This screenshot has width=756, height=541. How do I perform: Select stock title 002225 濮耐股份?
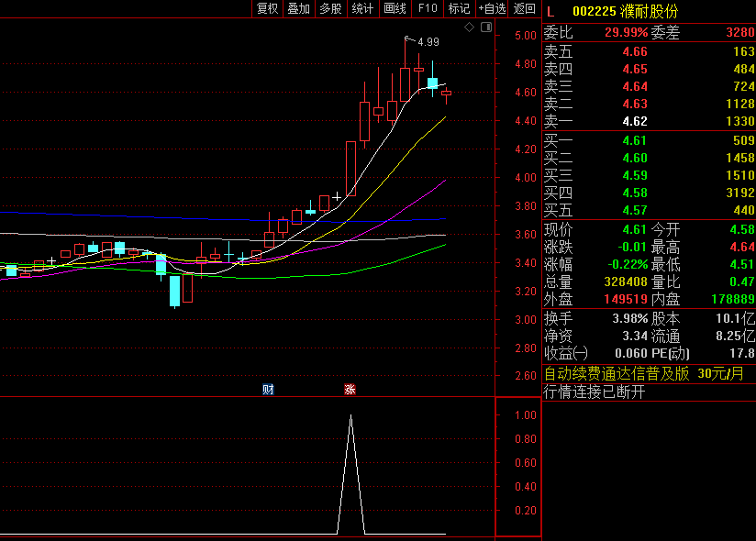coord(626,11)
